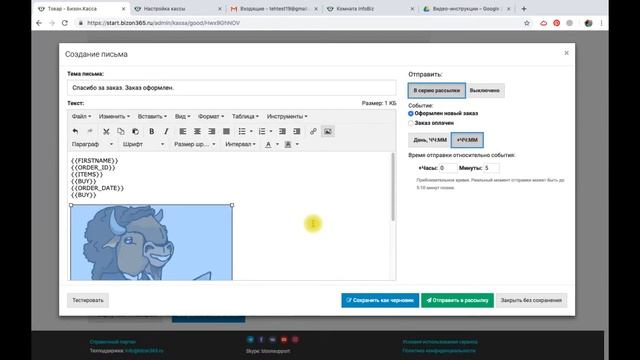Screen dimensions: 640x360
Task: Apply the text color (A) button
Action: [x=268, y=144]
